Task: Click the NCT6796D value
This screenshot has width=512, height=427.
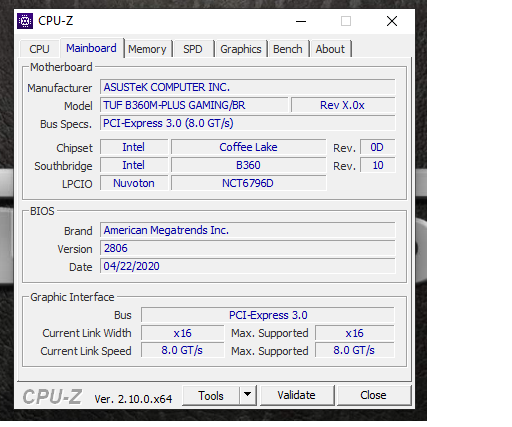Action: [248, 183]
